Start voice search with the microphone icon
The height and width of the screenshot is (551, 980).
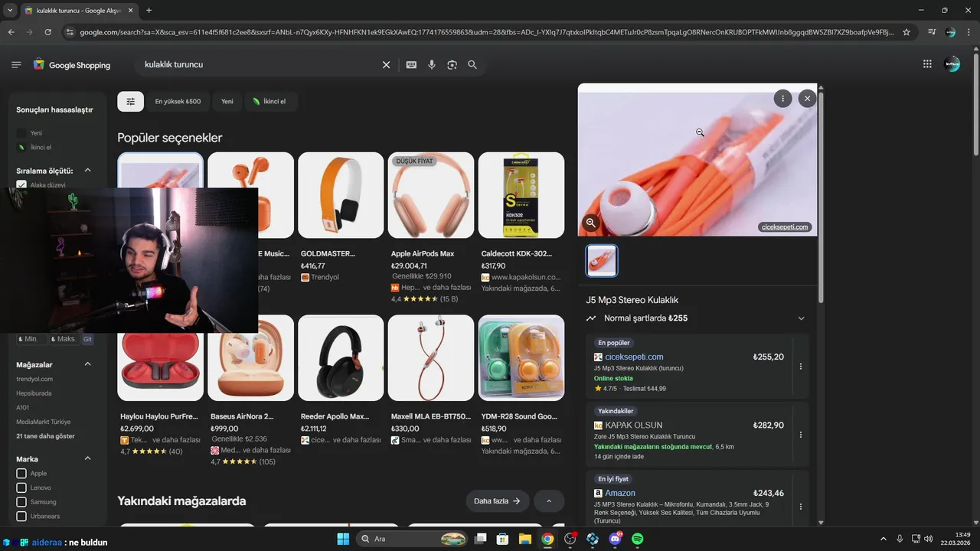tap(432, 65)
